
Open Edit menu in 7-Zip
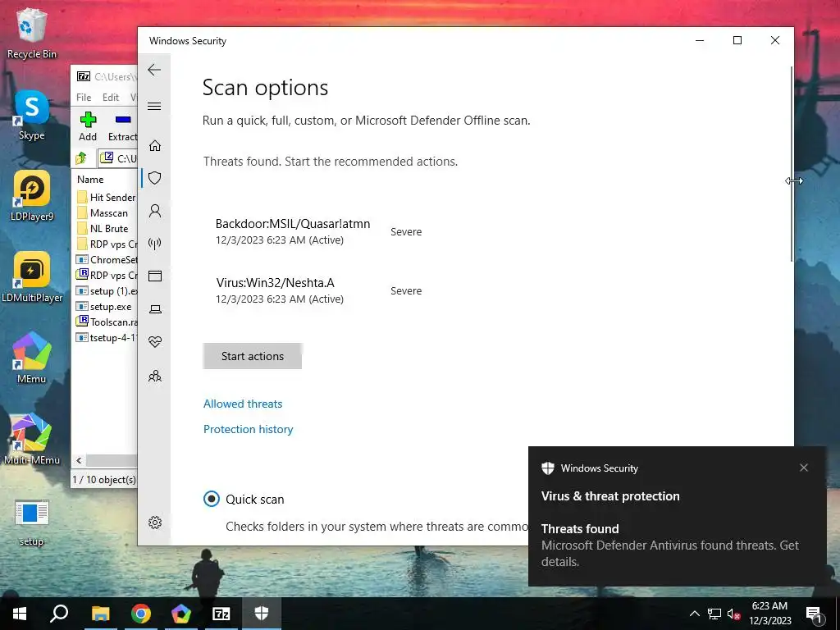(x=111, y=98)
